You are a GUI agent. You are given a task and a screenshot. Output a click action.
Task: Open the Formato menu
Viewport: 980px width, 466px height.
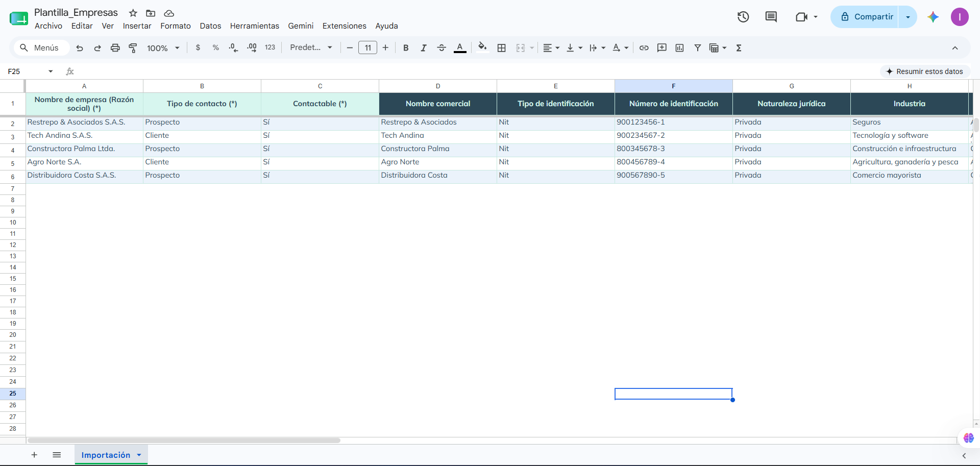pyautogui.click(x=176, y=26)
